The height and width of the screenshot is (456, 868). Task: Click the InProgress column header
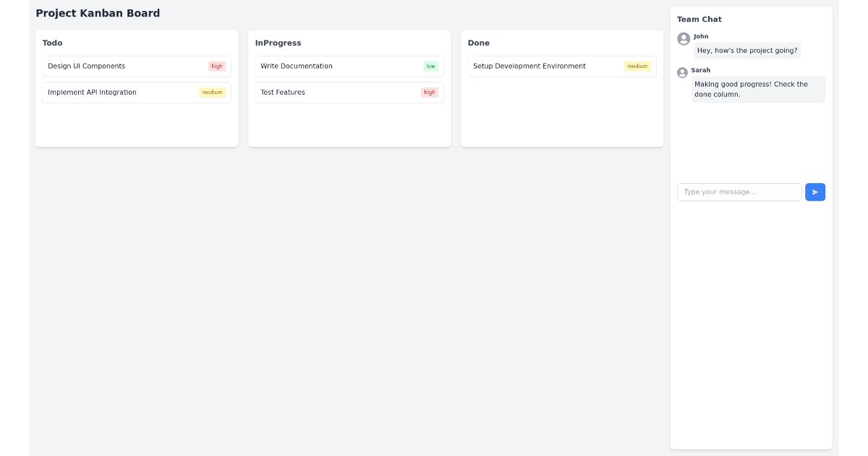pos(278,43)
